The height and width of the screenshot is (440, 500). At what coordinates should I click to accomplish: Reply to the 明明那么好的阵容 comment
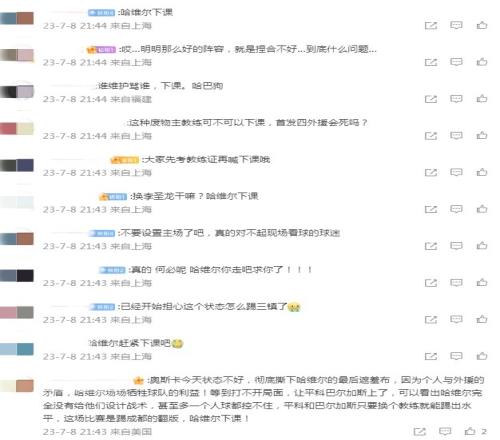456,62
